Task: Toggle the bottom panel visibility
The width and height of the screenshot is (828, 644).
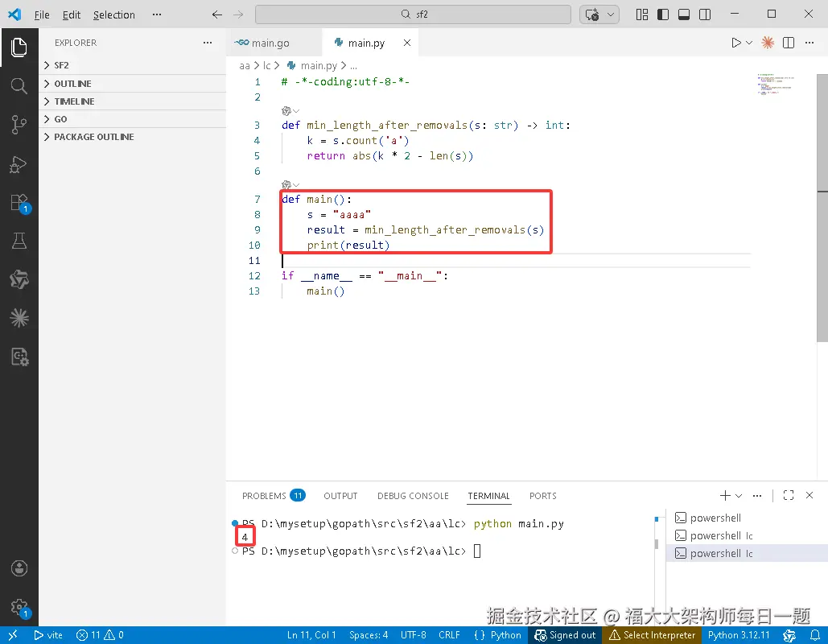Action: coord(684,14)
